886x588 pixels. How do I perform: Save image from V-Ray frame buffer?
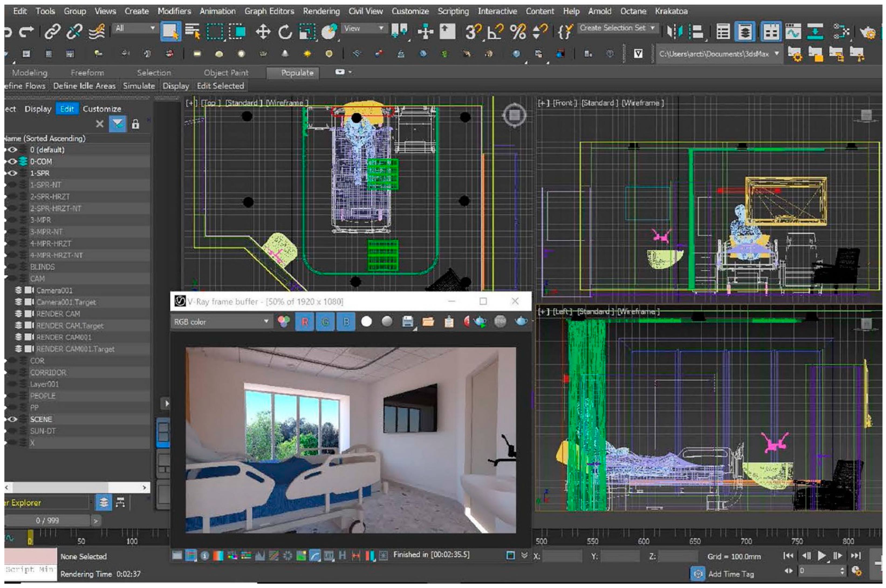pos(408,322)
